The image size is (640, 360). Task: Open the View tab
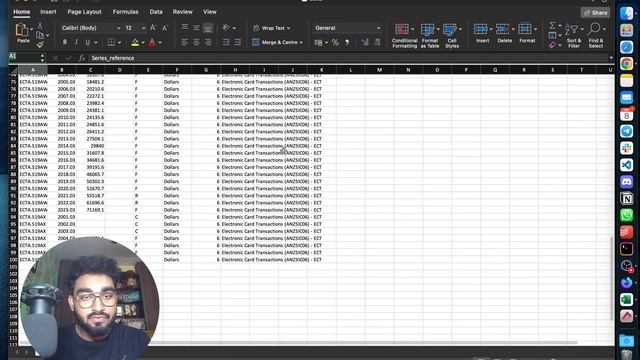[x=210, y=12]
